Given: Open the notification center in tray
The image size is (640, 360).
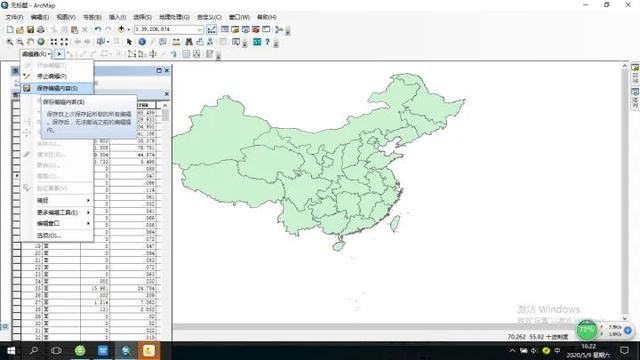Looking at the screenshot, I should tap(624, 351).
